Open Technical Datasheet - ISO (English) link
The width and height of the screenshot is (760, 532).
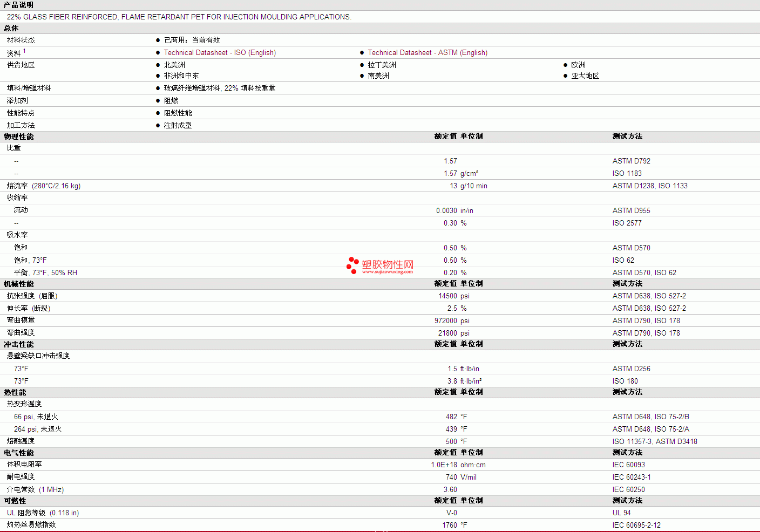[220, 52]
